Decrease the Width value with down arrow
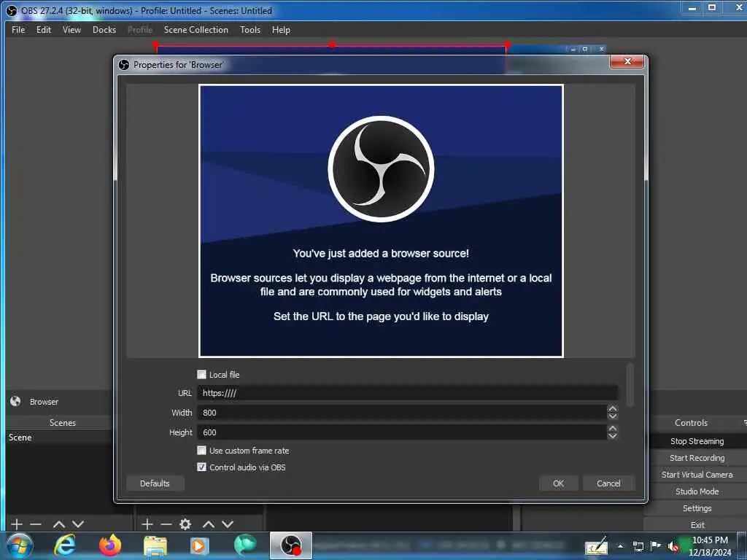This screenshot has width=747, height=560. click(x=613, y=416)
